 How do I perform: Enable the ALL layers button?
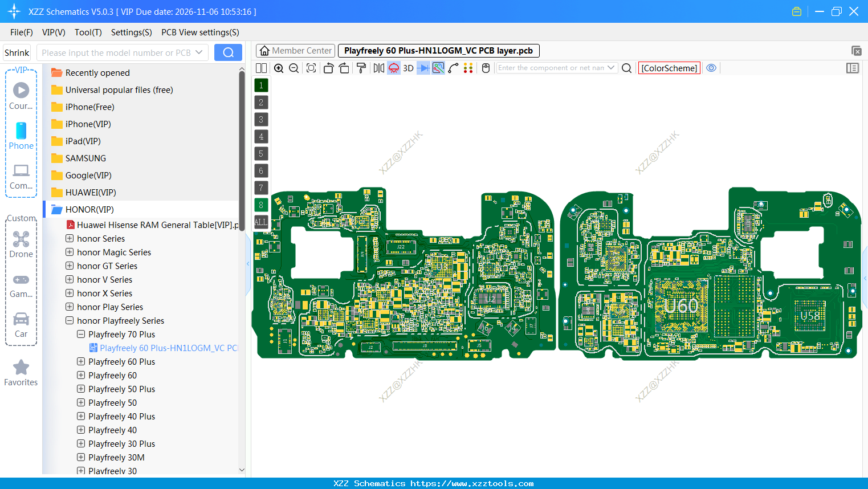point(260,222)
